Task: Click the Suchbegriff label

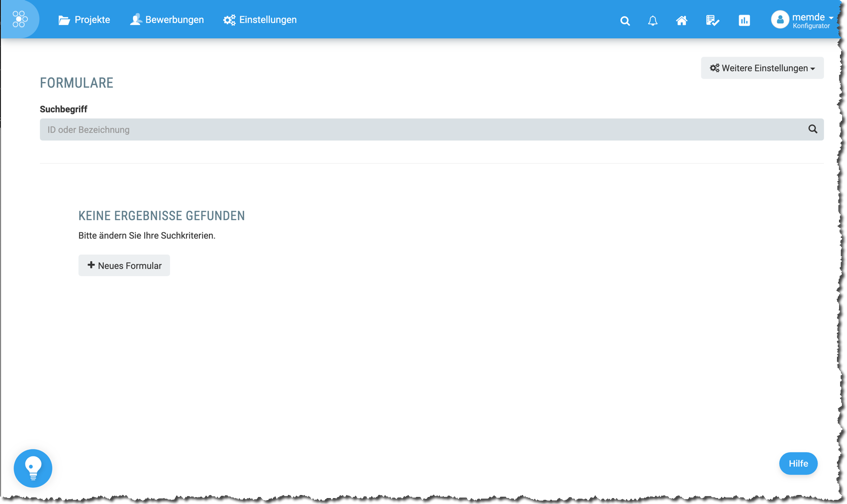Action: click(63, 109)
